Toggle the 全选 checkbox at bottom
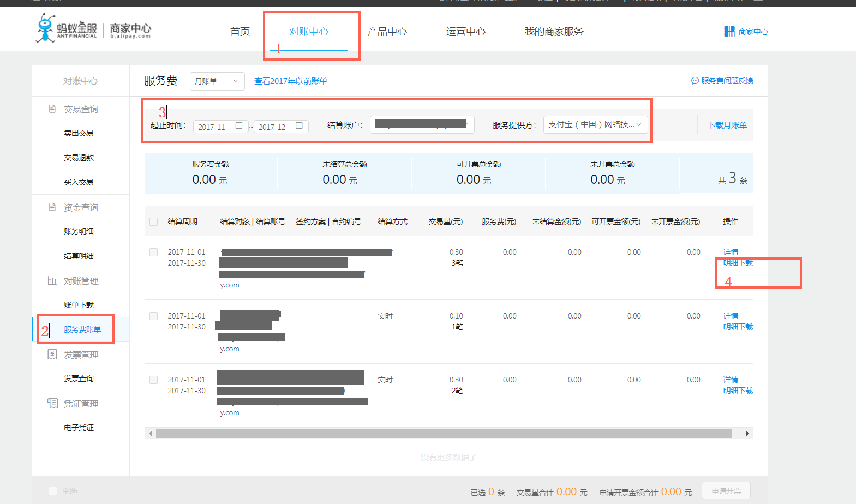 tap(53, 491)
